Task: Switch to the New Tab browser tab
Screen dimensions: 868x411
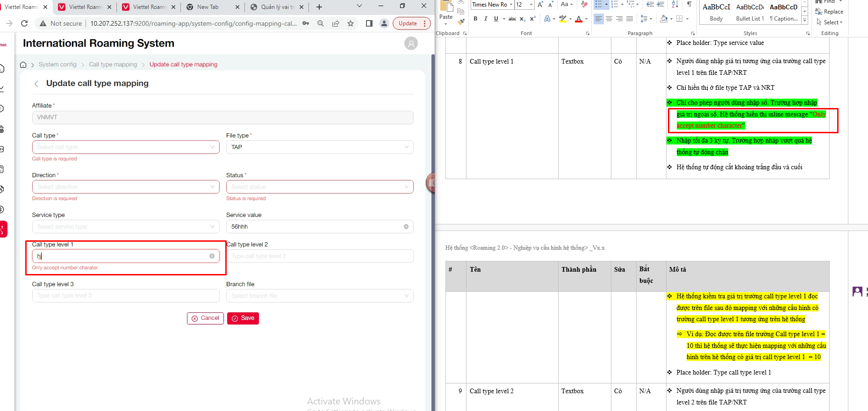Action: point(208,7)
